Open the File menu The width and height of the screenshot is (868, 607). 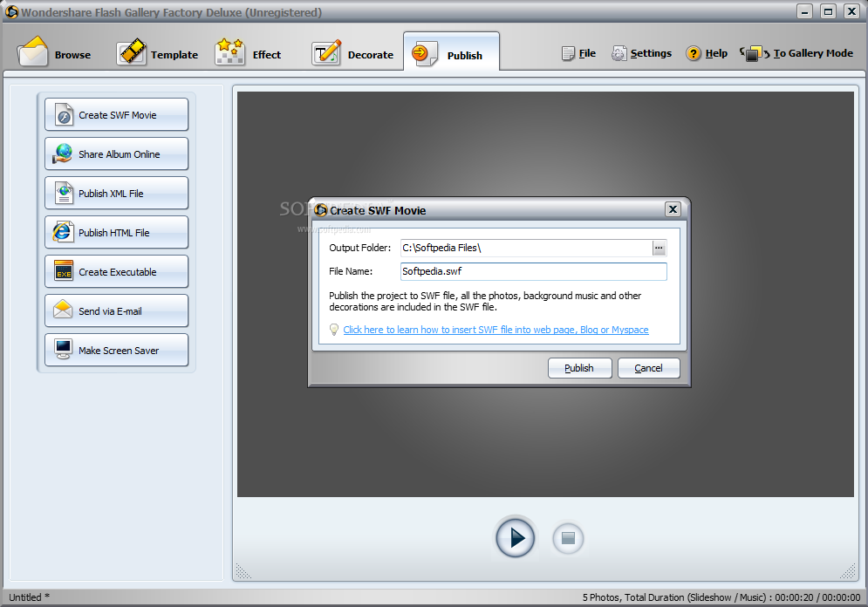(578, 53)
